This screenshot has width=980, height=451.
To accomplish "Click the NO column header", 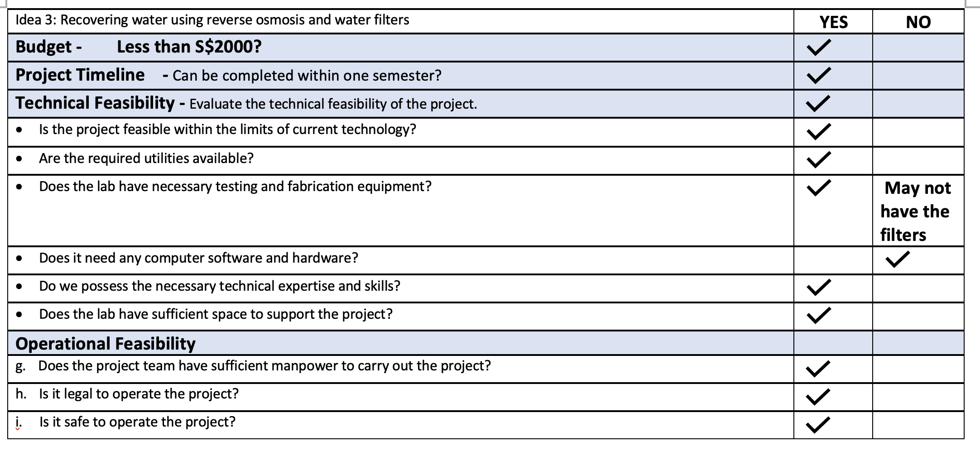I will tap(918, 22).
